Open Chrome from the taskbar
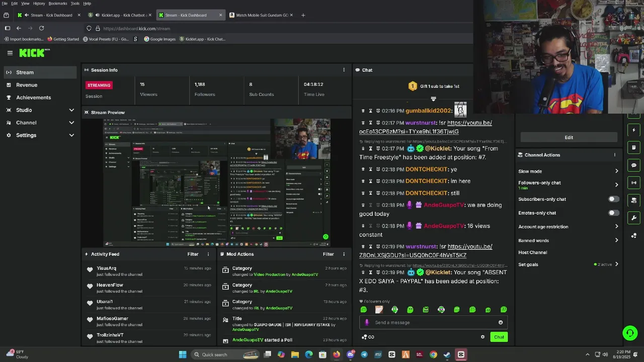Screen dimensions: 644x362 point(433,354)
